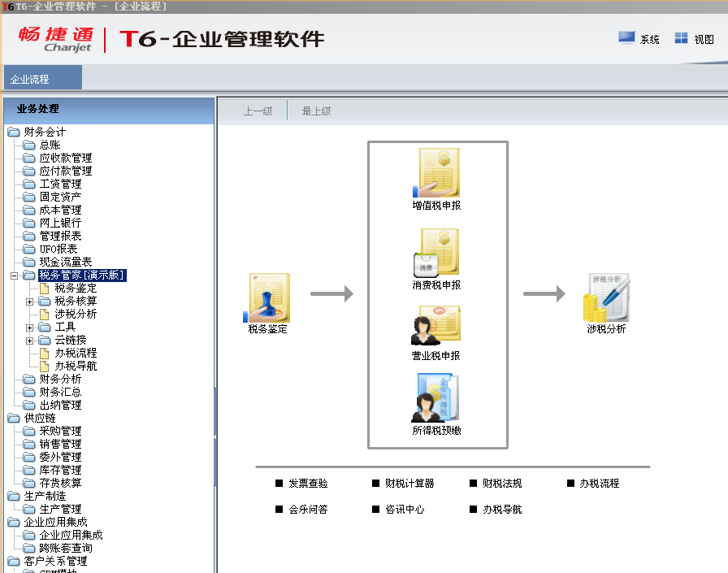Image resolution: width=728 pixels, height=573 pixels.
Task: Click the 系统 monitor icon
Action: tap(626, 38)
